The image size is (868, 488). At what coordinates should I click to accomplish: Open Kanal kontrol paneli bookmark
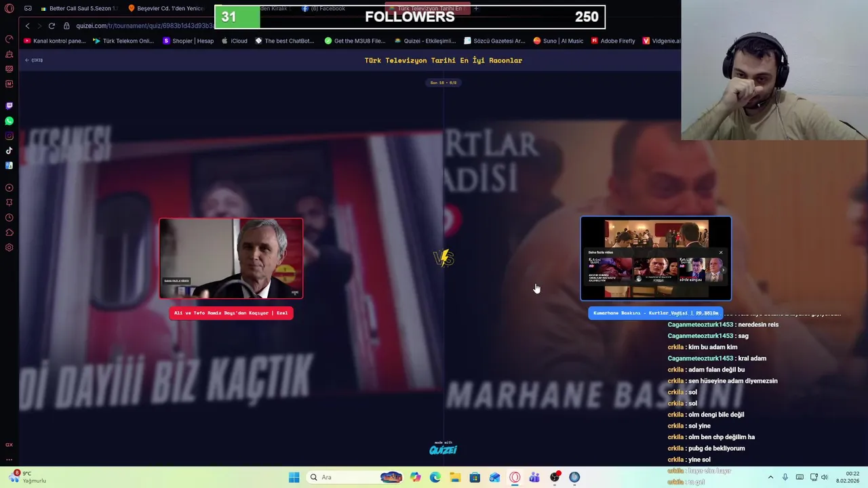pos(55,41)
